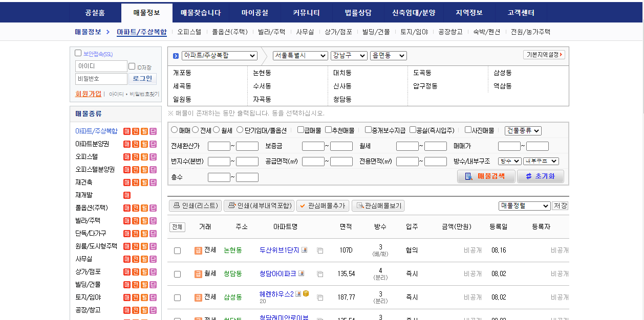Click the 월 icon beside 오피스텔

(144, 156)
